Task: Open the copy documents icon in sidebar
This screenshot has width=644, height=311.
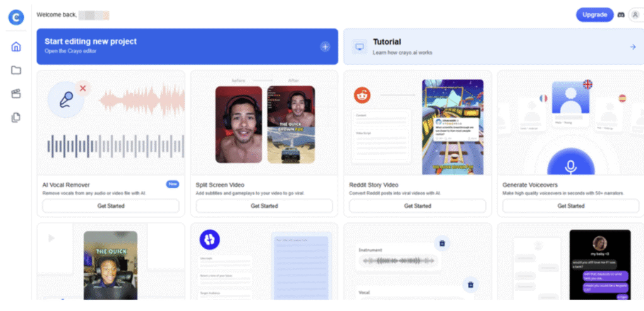Action: point(16,117)
